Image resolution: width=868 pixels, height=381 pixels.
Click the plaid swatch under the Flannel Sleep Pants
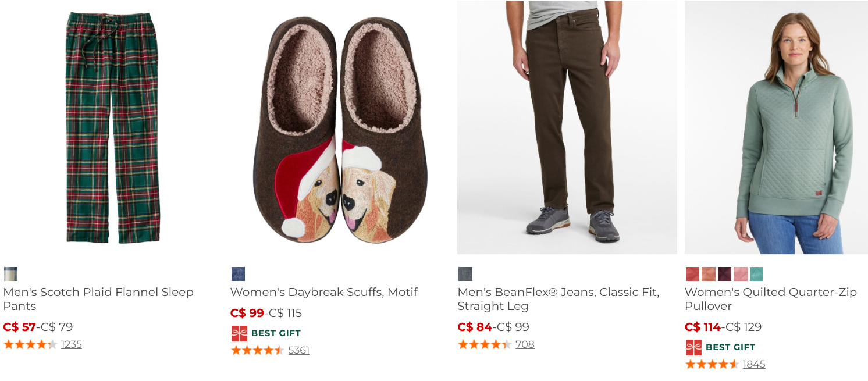pyautogui.click(x=10, y=273)
